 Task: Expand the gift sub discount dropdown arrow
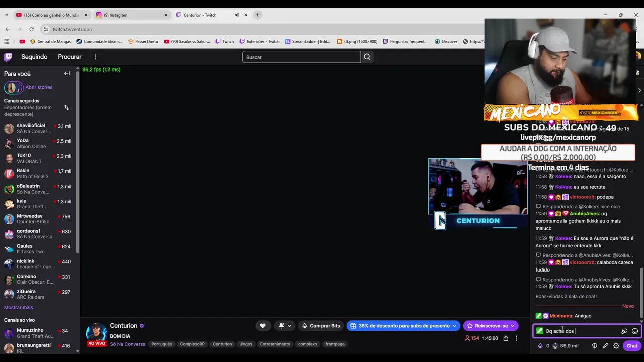[x=455, y=326]
